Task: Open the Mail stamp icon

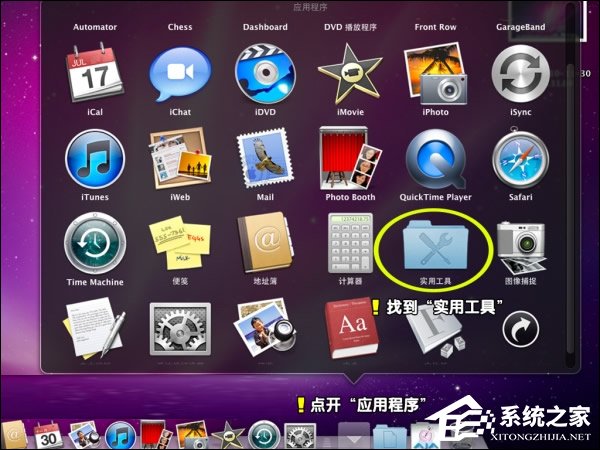Action: [x=265, y=158]
